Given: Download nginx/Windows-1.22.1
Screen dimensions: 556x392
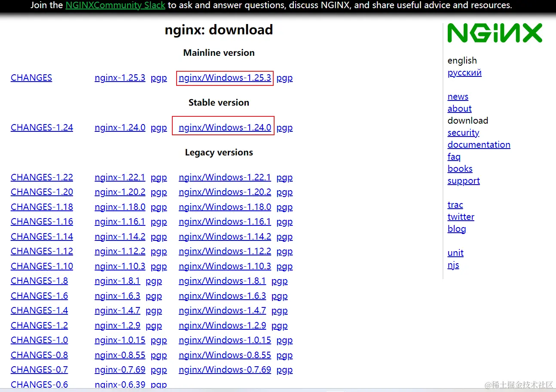Looking at the screenshot, I should pos(225,177).
